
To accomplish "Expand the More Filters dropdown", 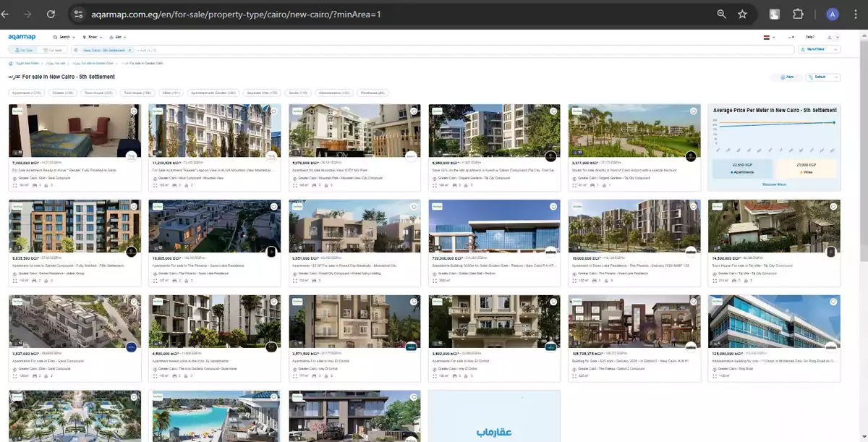I will click(x=820, y=50).
